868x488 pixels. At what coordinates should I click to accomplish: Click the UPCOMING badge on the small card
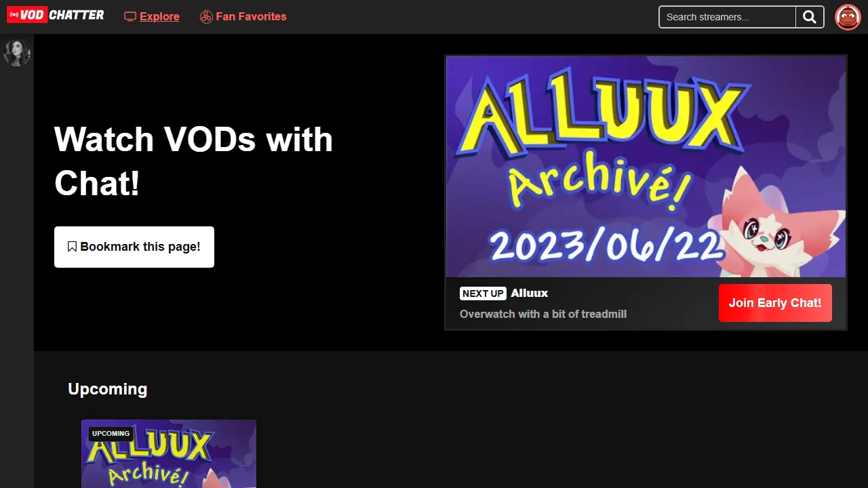tap(111, 434)
